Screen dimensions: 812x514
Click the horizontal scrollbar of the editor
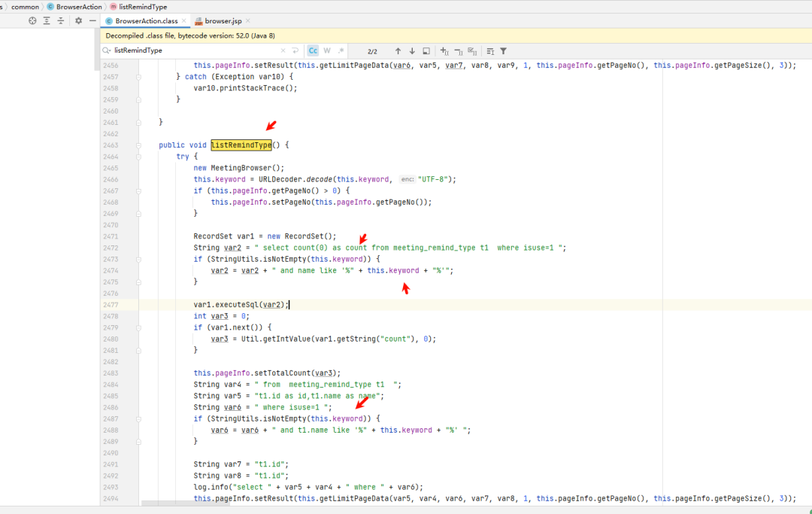click(186, 503)
